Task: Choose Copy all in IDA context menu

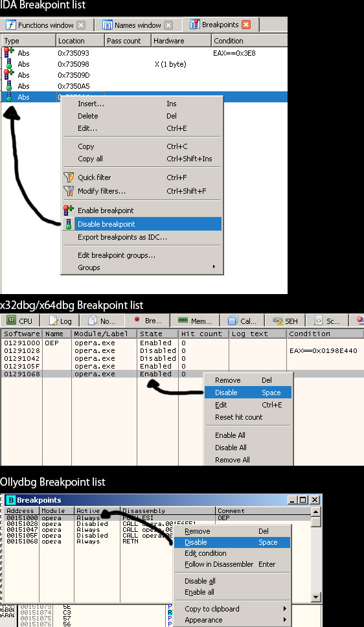Action: coord(142,159)
